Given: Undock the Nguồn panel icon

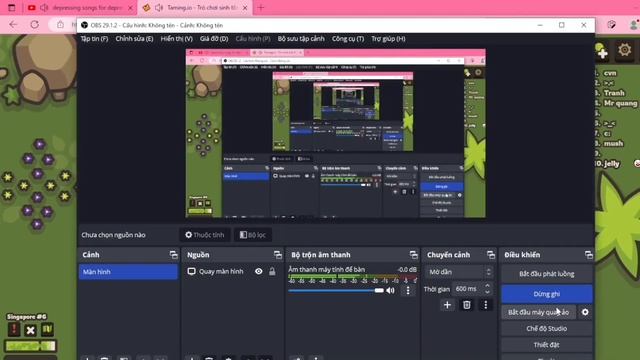Looking at the screenshot, I should 278,255.
